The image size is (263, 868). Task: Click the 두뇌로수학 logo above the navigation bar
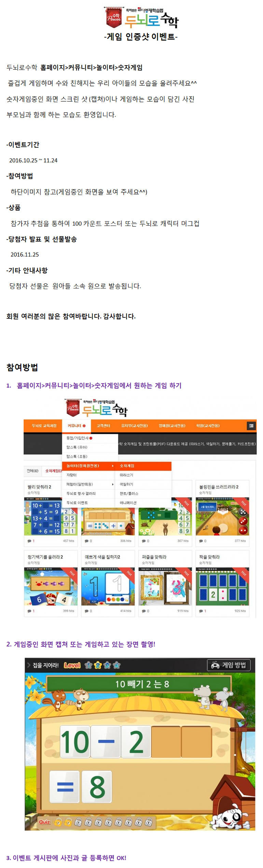point(97,408)
